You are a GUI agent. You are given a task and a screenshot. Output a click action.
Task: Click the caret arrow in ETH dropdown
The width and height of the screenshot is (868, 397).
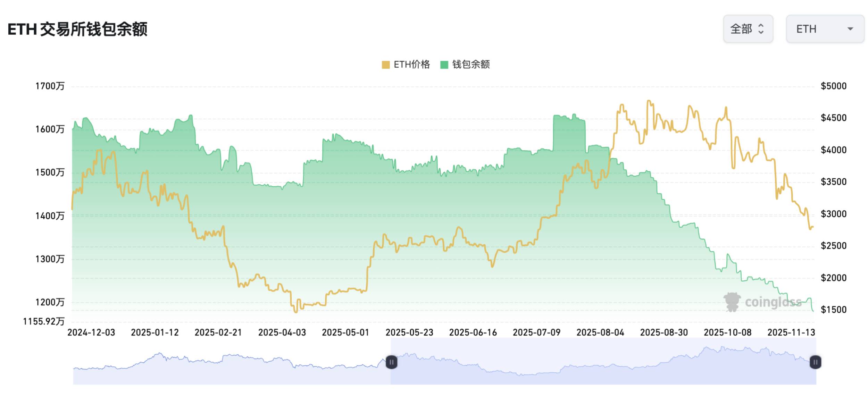850,29
